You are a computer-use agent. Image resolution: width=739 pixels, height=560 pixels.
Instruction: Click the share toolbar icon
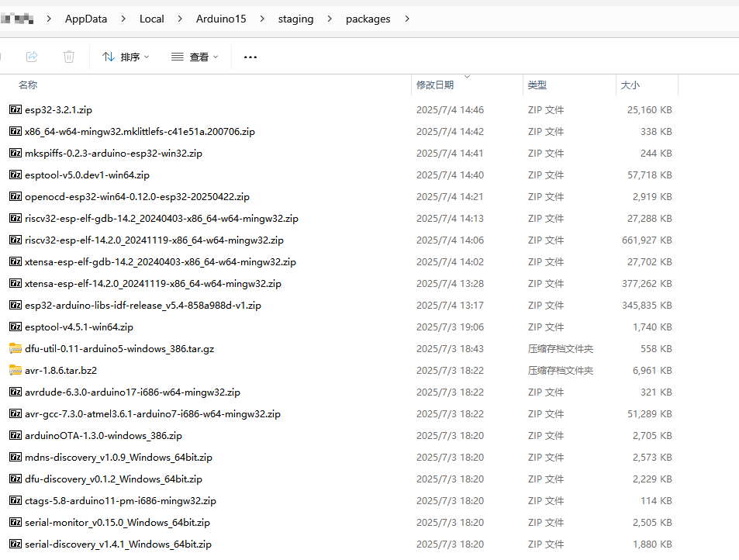[32, 57]
